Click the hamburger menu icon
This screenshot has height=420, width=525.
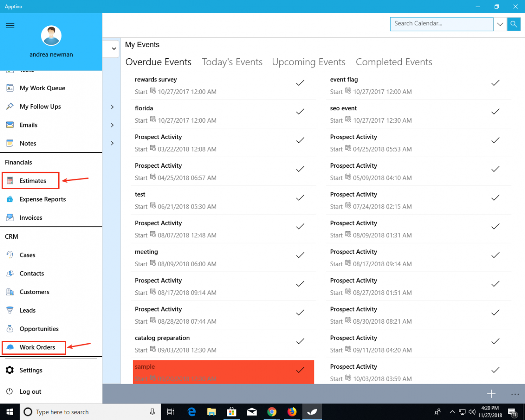tap(10, 26)
